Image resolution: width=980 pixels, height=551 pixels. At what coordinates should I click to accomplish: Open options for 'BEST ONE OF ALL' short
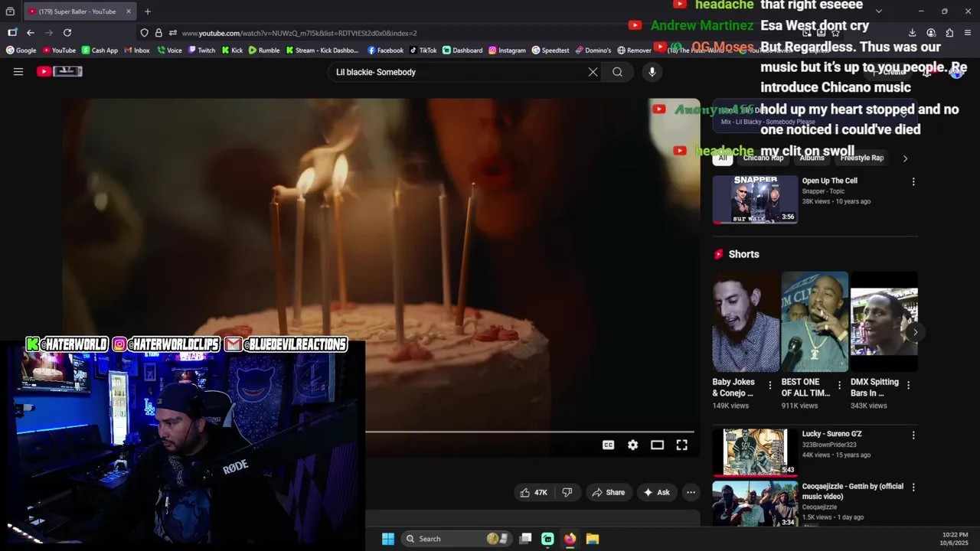point(839,386)
